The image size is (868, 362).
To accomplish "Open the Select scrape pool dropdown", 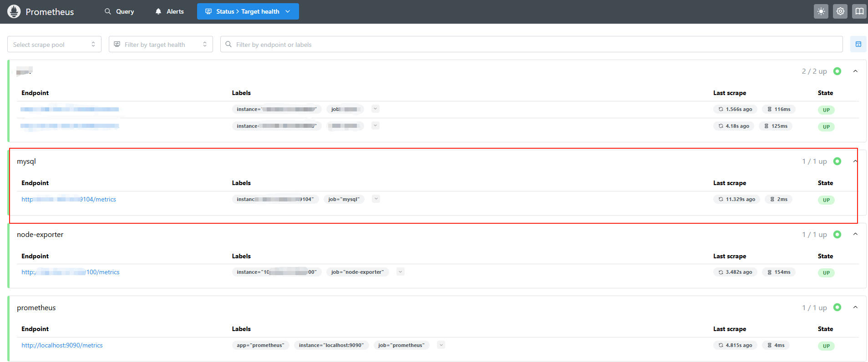I will (54, 44).
